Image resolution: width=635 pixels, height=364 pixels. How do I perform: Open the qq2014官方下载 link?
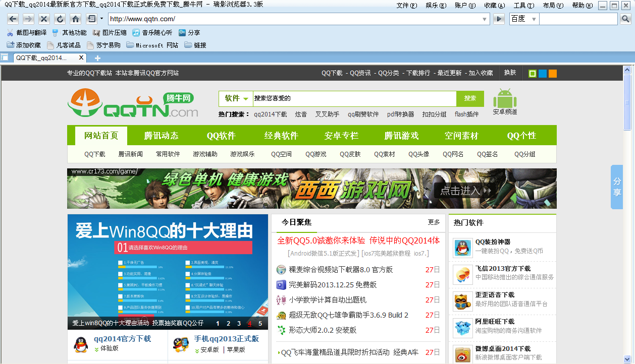click(x=122, y=339)
